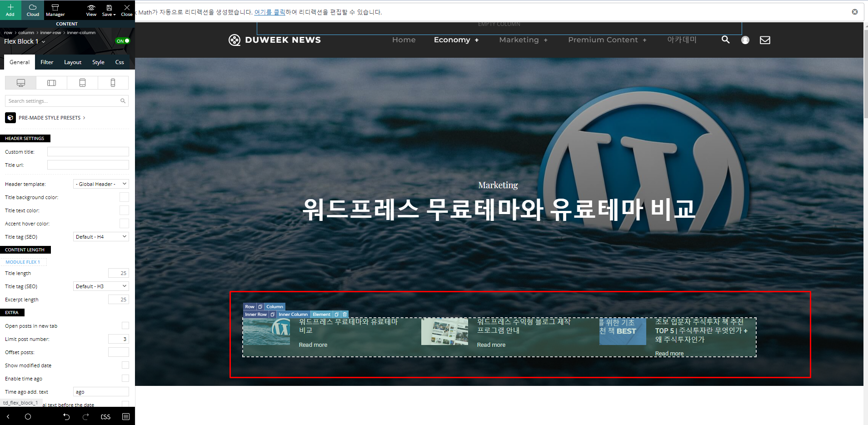Click the 여기를 클릭 redirection link
Viewport: 868px width, 425px height.
270,12
